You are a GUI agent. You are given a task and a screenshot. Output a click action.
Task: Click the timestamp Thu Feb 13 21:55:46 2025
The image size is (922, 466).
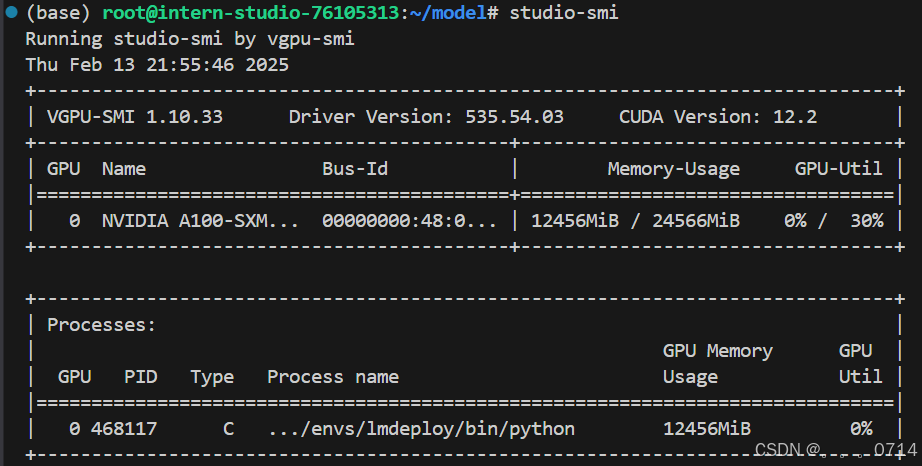tap(157, 65)
